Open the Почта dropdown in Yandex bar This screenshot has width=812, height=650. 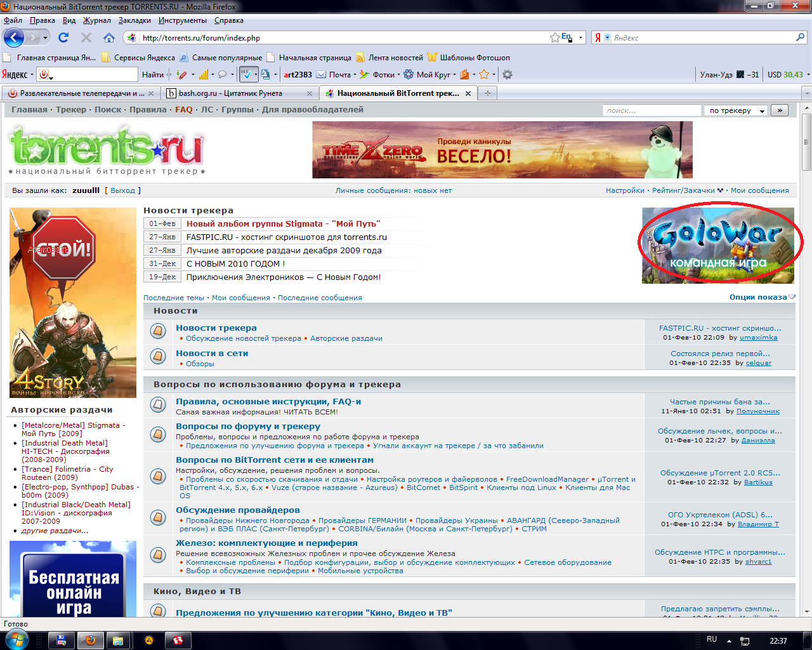point(355,75)
